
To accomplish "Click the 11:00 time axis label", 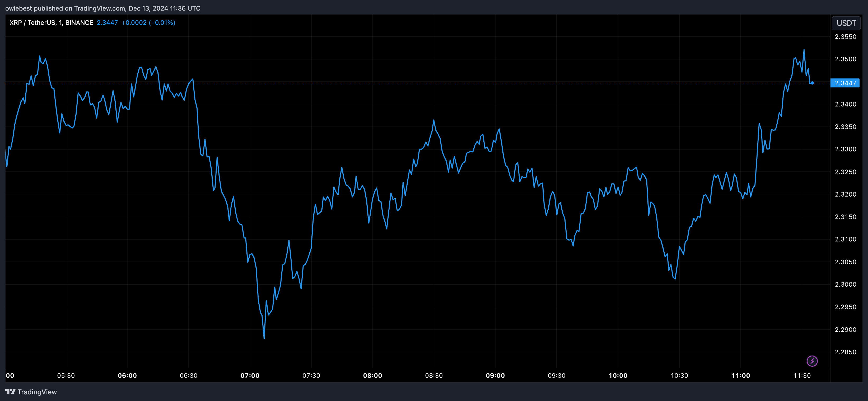I will [x=741, y=376].
